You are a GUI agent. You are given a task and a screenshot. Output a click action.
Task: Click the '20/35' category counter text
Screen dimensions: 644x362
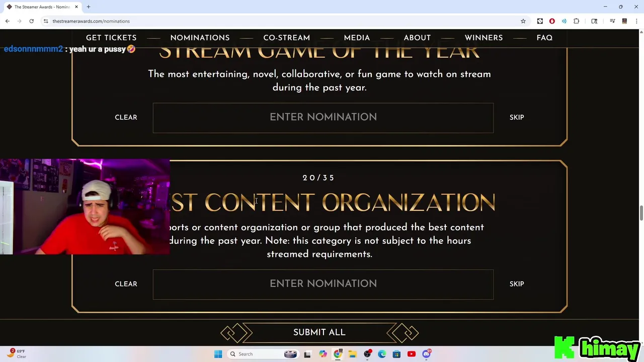coord(318,177)
